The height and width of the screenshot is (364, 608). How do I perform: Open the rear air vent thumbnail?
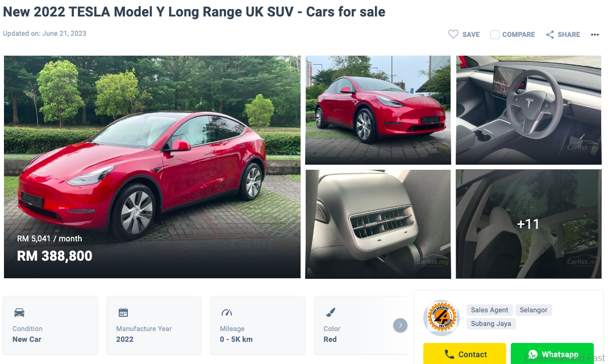point(378,224)
